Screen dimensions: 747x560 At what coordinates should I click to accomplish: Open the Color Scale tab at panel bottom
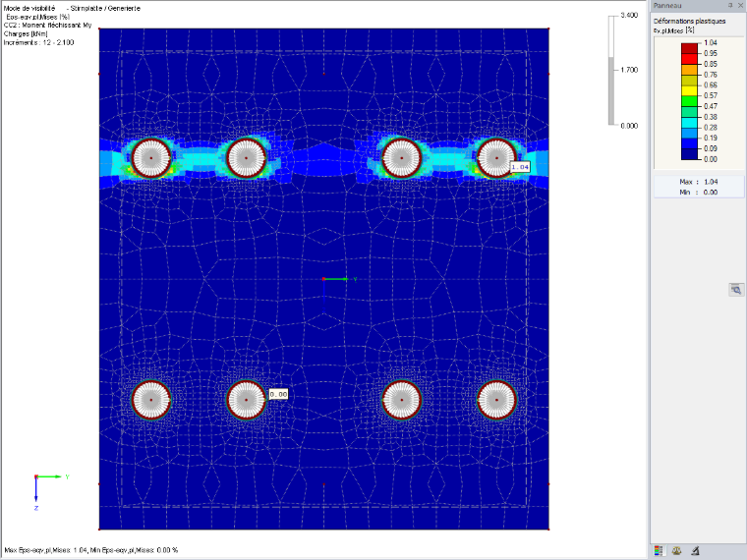658,551
